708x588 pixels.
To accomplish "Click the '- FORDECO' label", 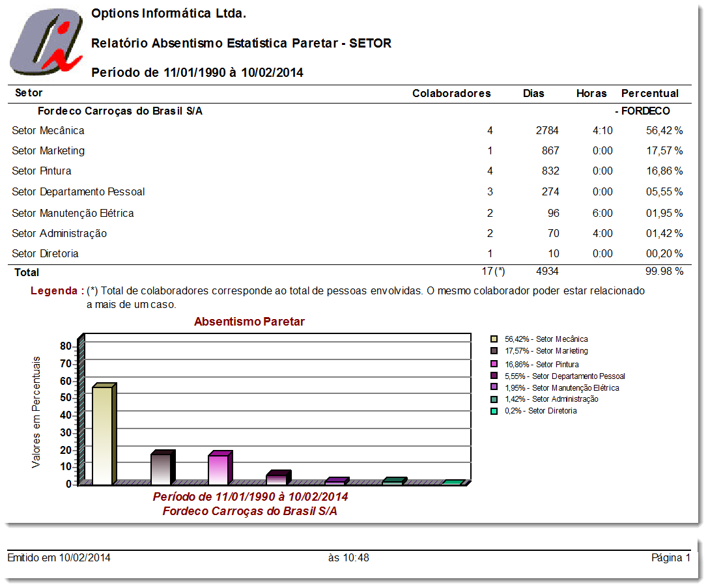I will (642, 111).
